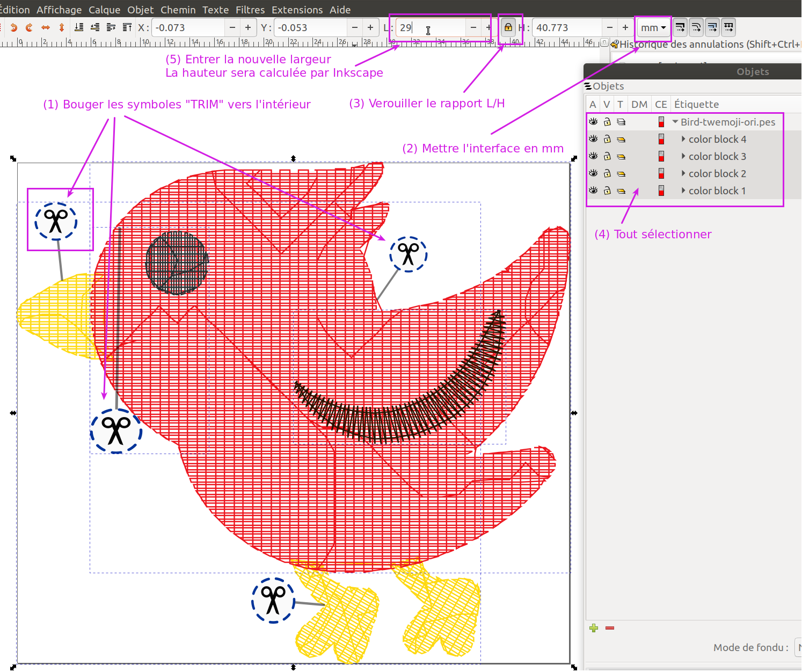Rotate selection 90° clockwise icon
The height and width of the screenshot is (672, 802).
pyautogui.click(x=30, y=27)
